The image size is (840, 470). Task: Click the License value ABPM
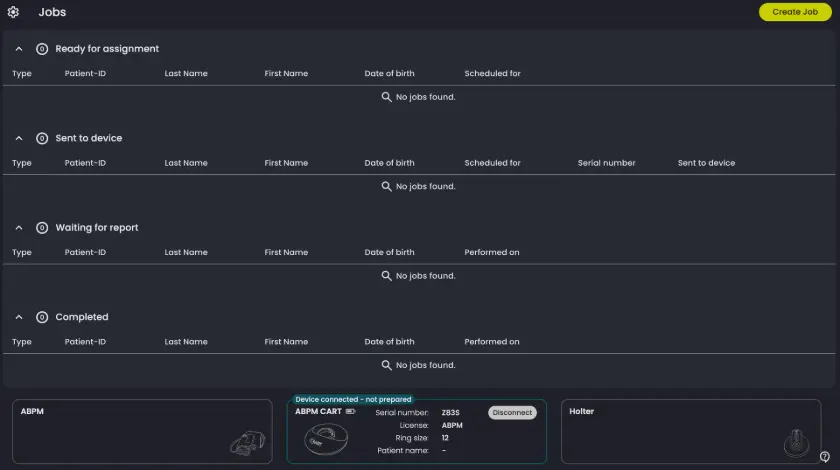[x=452, y=426]
